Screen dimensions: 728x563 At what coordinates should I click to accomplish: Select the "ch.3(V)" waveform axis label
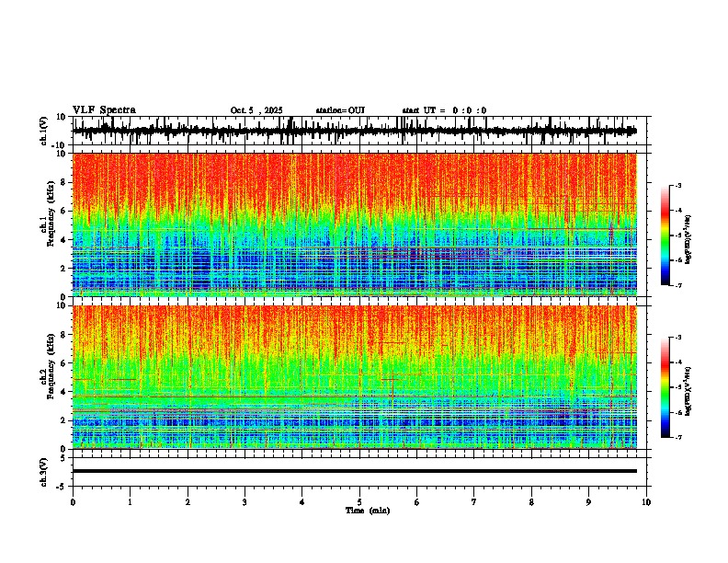44,472
